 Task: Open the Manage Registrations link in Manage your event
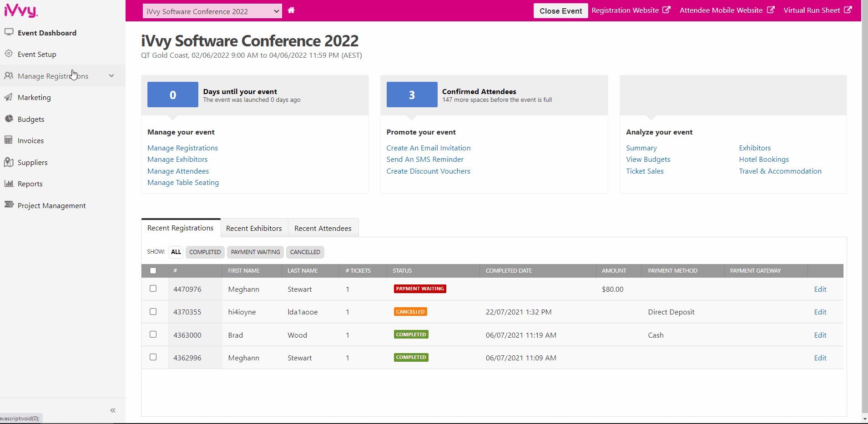(x=182, y=148)
